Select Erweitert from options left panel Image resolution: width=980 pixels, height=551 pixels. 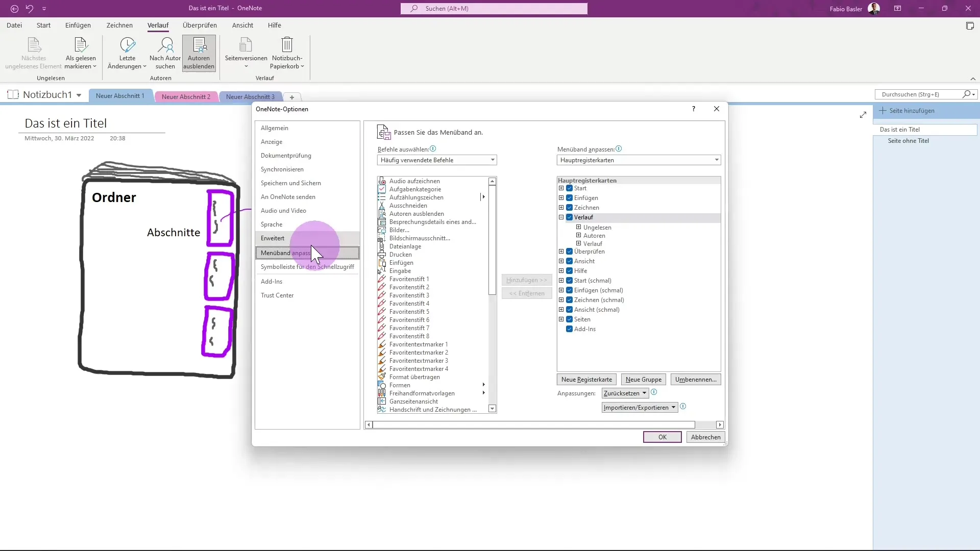tap(272, 237)
